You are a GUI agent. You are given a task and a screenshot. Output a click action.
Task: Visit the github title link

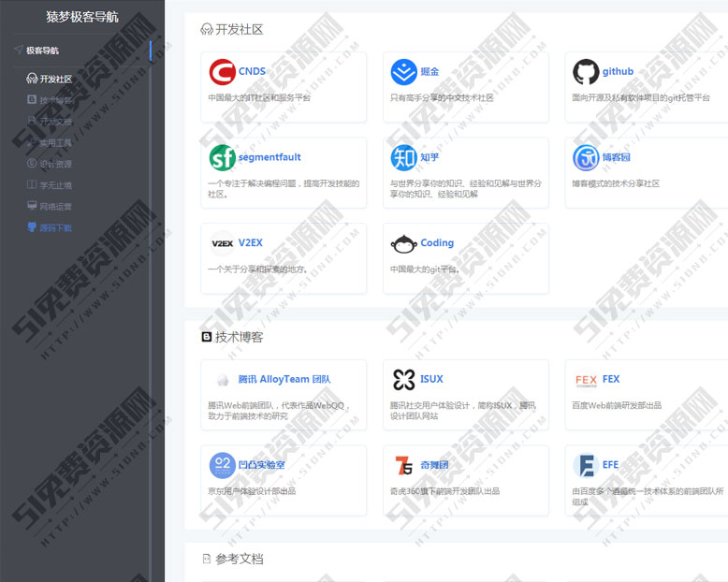coord(618,71)
